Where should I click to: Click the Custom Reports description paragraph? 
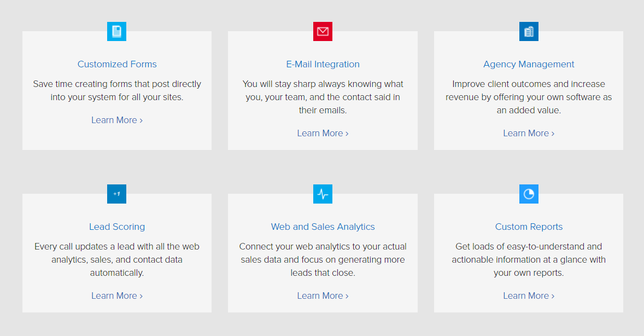pyautogui.click(x=529, y=259)
